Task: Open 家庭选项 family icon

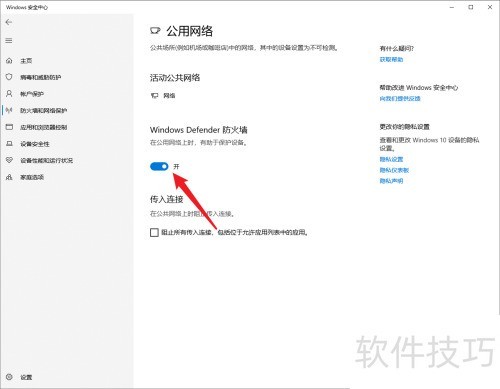Action: tap(9, 177)
